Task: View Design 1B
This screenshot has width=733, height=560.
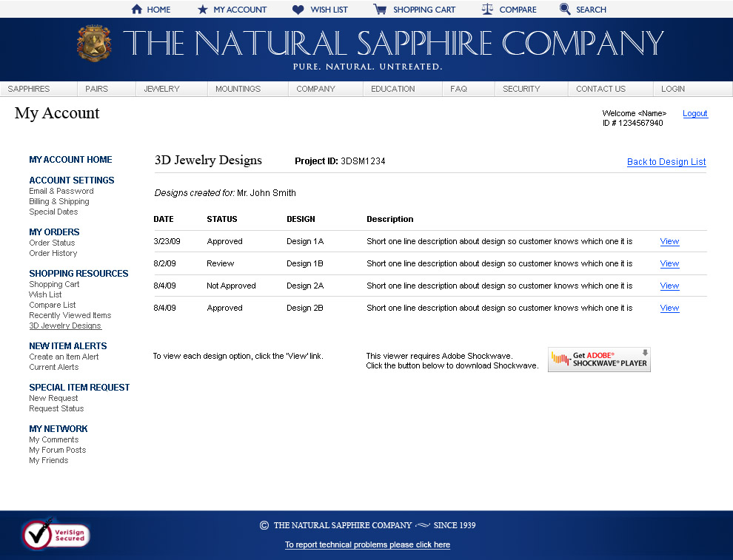Action: pos(669,263)
